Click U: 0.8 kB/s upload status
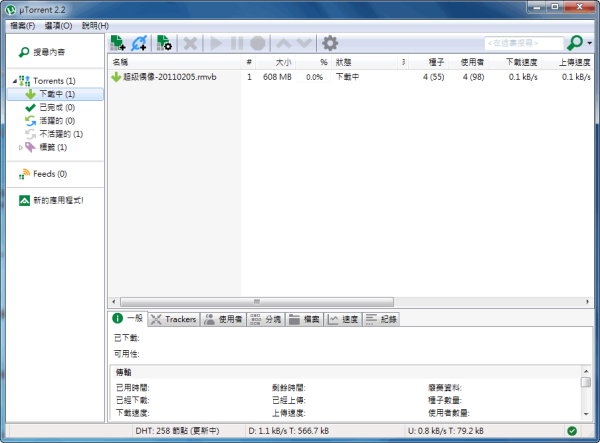 [x=445, y=431]
